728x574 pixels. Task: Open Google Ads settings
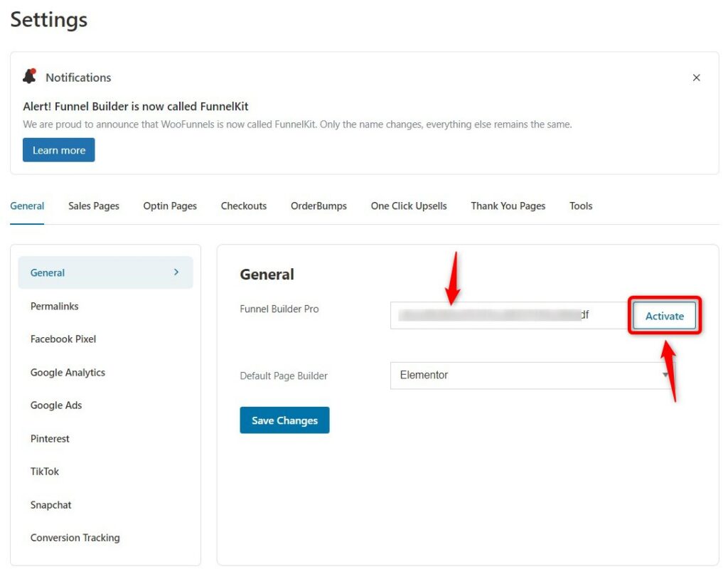coord(56,405)
